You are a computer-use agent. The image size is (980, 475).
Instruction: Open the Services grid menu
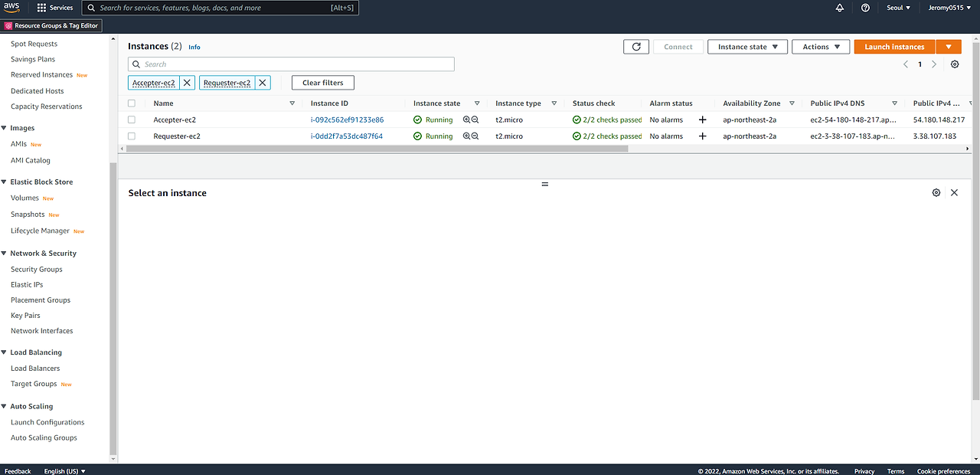coord(55,8)
